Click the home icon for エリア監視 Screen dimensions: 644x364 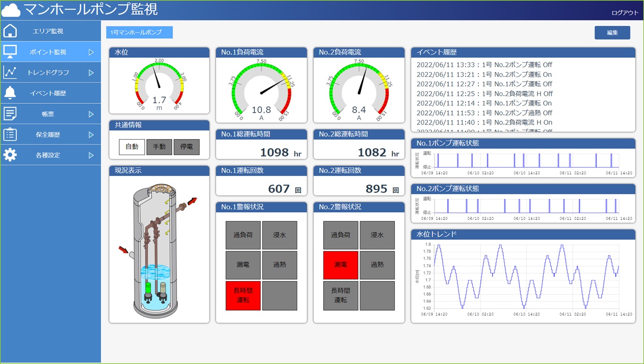coord(10,31)
